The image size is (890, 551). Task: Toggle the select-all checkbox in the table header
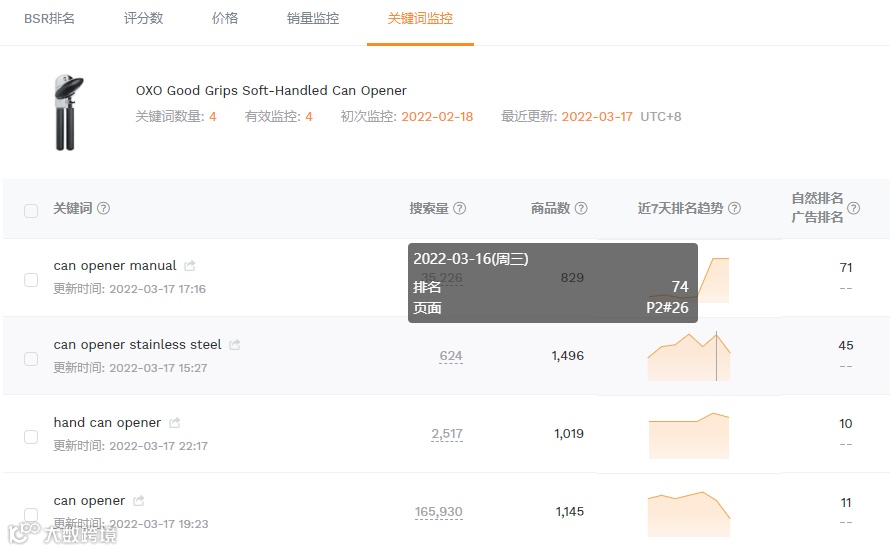click(x=31, y=211)
